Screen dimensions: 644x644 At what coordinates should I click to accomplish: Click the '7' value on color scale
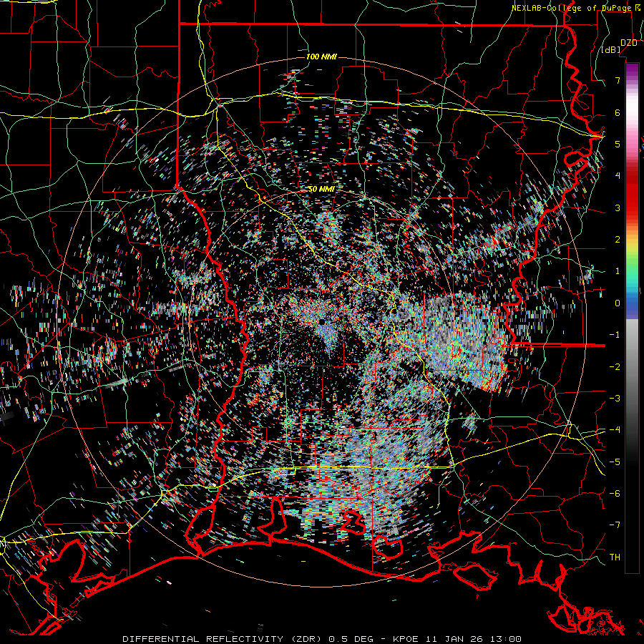click(x=618, y=80)
